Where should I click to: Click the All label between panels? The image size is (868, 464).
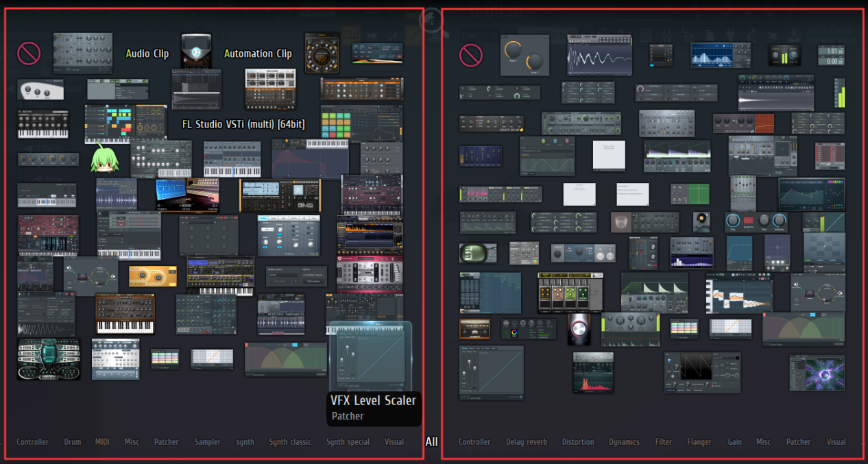[431, 442]
